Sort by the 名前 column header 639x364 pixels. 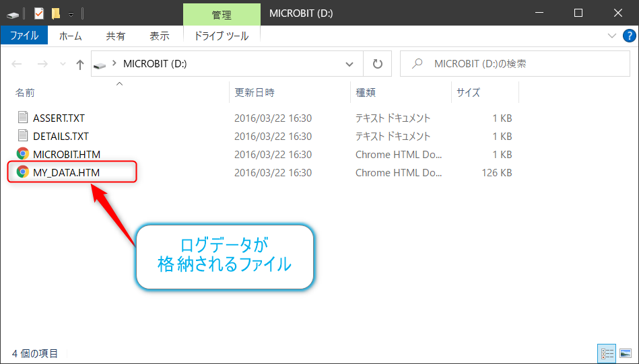click(26, 93)
